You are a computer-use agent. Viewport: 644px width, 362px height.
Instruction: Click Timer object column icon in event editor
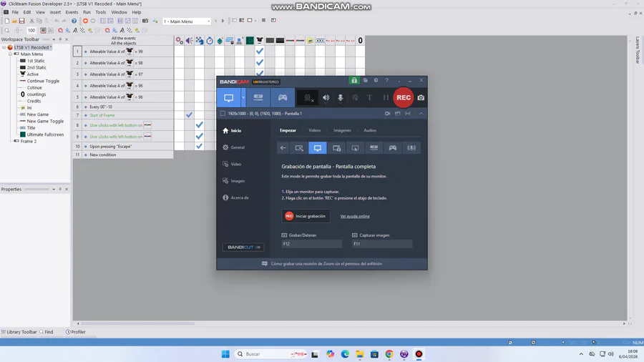[x=210, y=41]
